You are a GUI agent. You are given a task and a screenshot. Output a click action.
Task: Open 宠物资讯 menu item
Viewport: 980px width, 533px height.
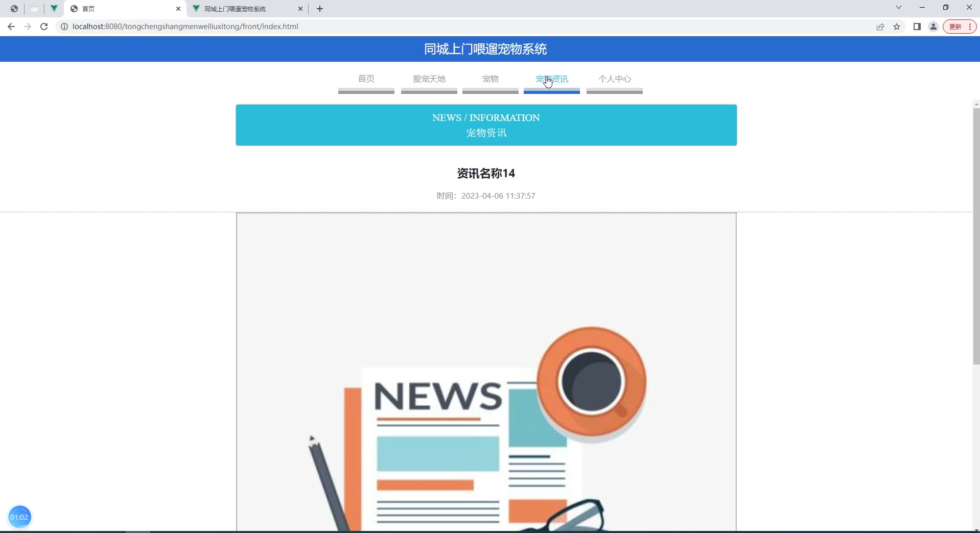click(x=552, y=79)
